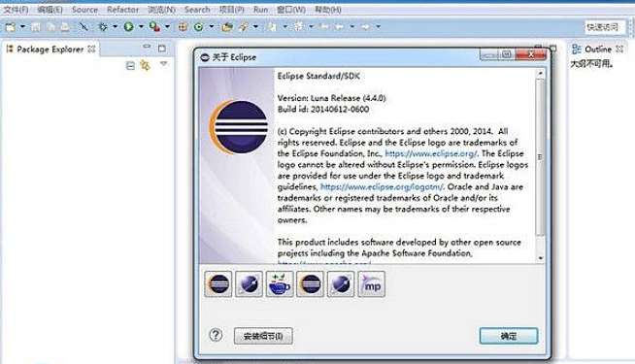Click the About dialog vertical scrollbar thumb
Viewport: 635px width, 364px height.
[x=540, y=157]
